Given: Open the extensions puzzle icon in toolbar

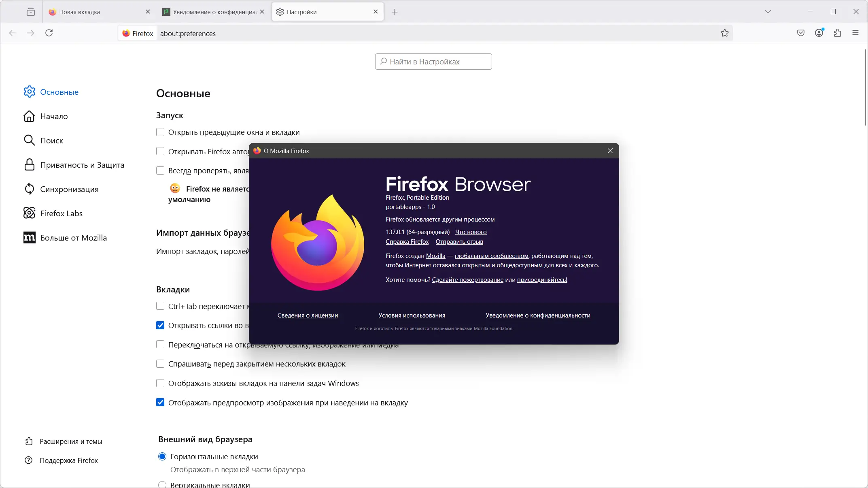Looking at the screenshot, I should 837,33.
